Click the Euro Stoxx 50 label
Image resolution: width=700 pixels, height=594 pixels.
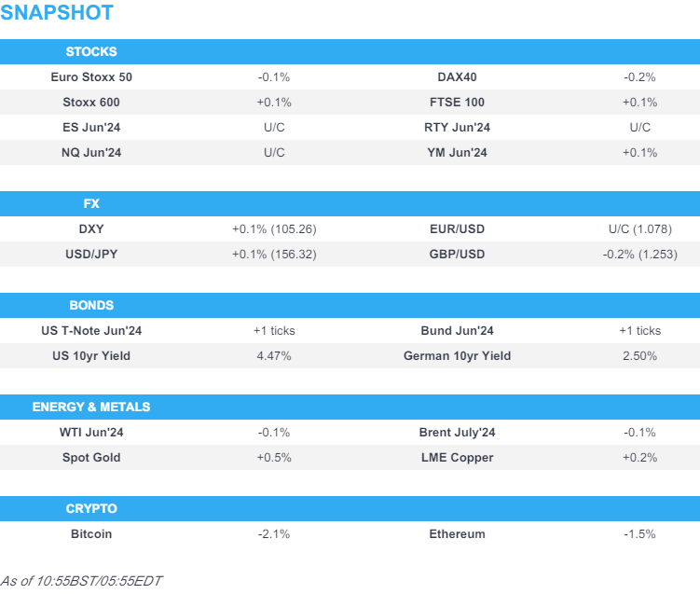(91, 77)
